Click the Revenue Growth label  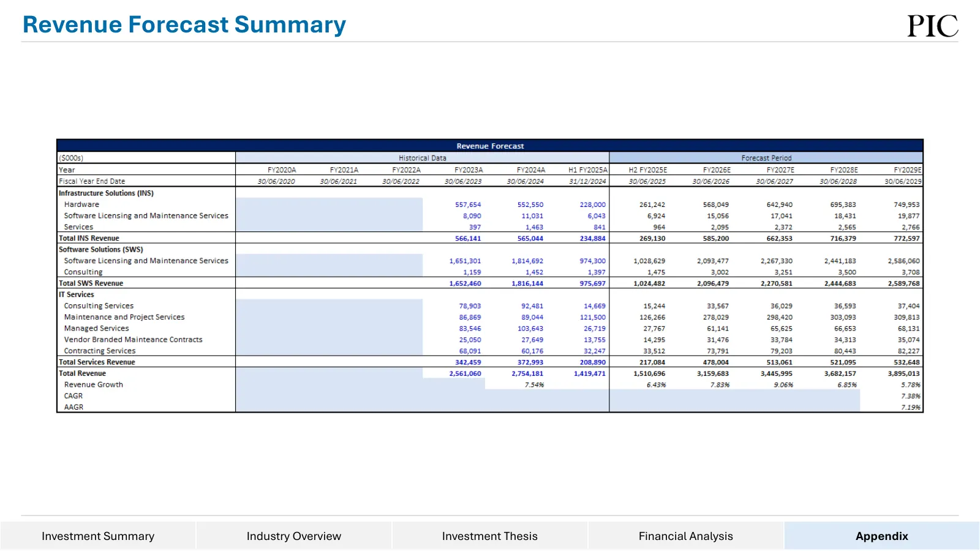pos(94,384)
